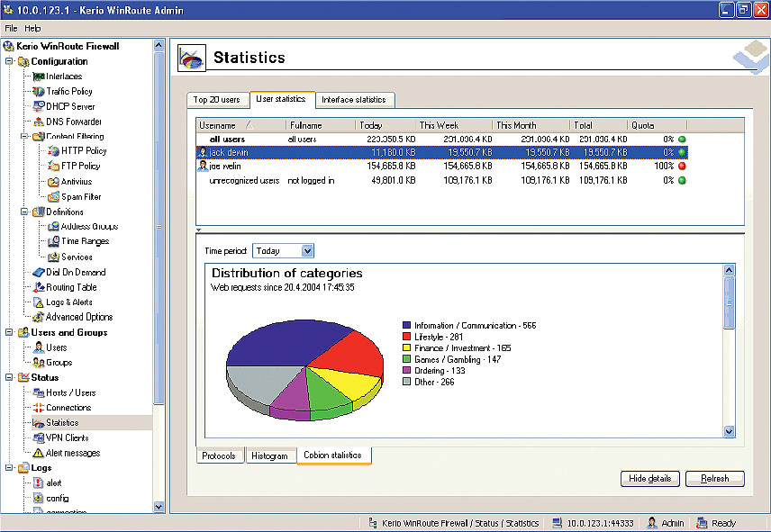Click the Traffic Policy icon in tree
This screenshot has width=771, height=532.
pyautogui.click(x=39, y=92)
